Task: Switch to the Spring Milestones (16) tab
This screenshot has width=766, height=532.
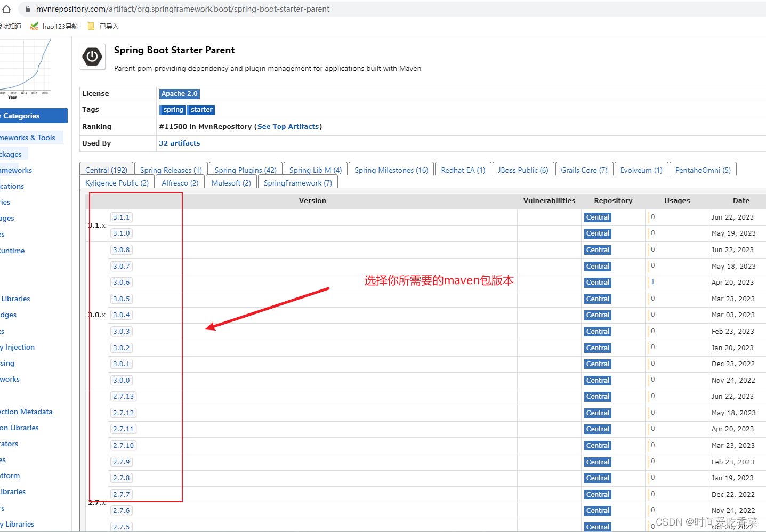Action: click(391, 170)
